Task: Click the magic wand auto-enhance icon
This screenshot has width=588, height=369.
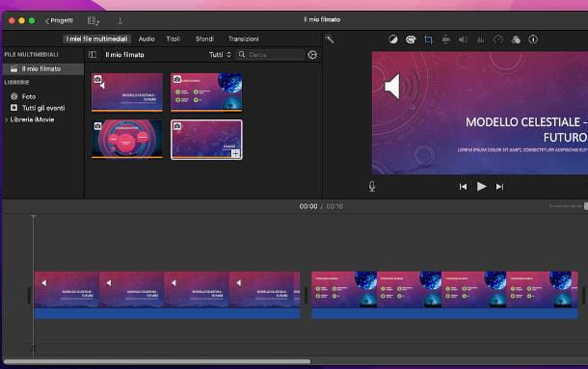Action: click(x=330, y=39)
